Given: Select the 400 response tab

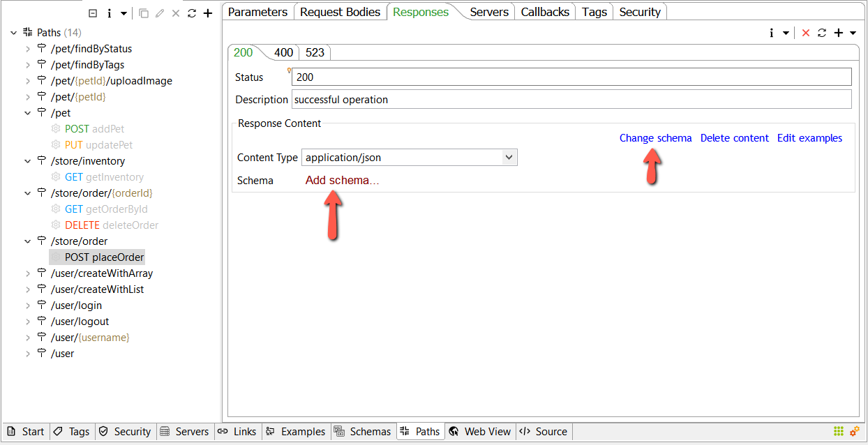Looking at the screenshot, I should pyautogui.click(x=283, y=53).
